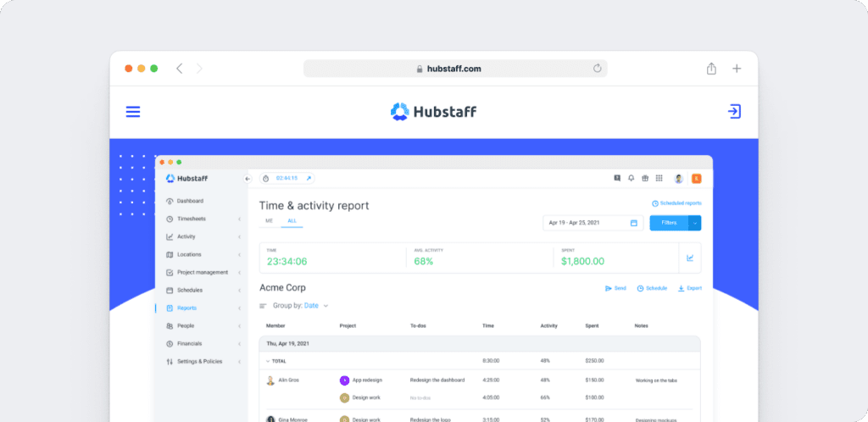Open timer via the blue arrow icon
The width and height of the screenshot is (868, 422).
point(309,178)
